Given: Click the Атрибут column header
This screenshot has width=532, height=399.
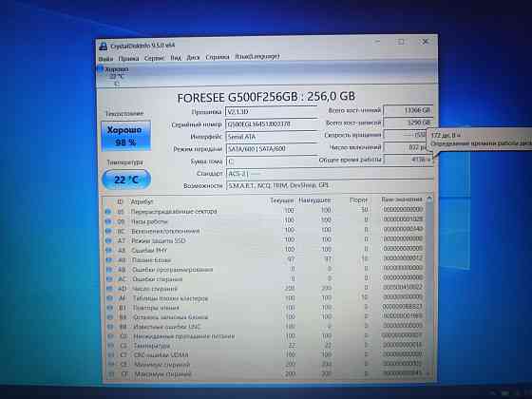Looking at the screenshot, I should tap(142, 201).
